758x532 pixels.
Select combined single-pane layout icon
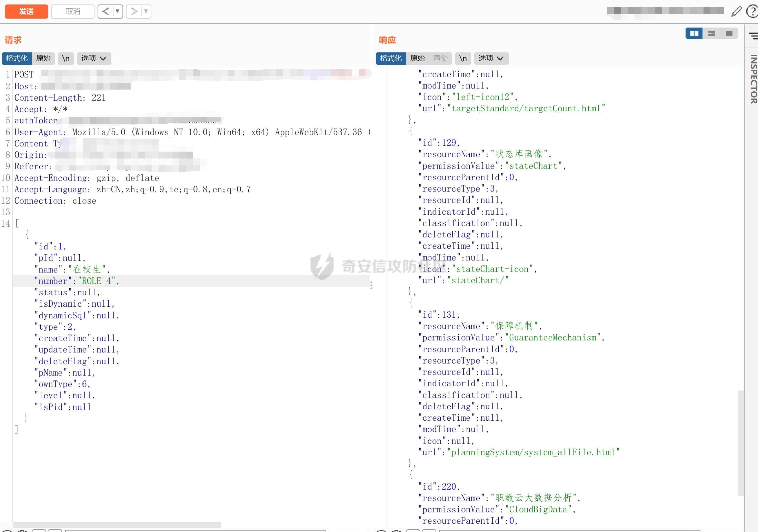[x=729, y=33]
